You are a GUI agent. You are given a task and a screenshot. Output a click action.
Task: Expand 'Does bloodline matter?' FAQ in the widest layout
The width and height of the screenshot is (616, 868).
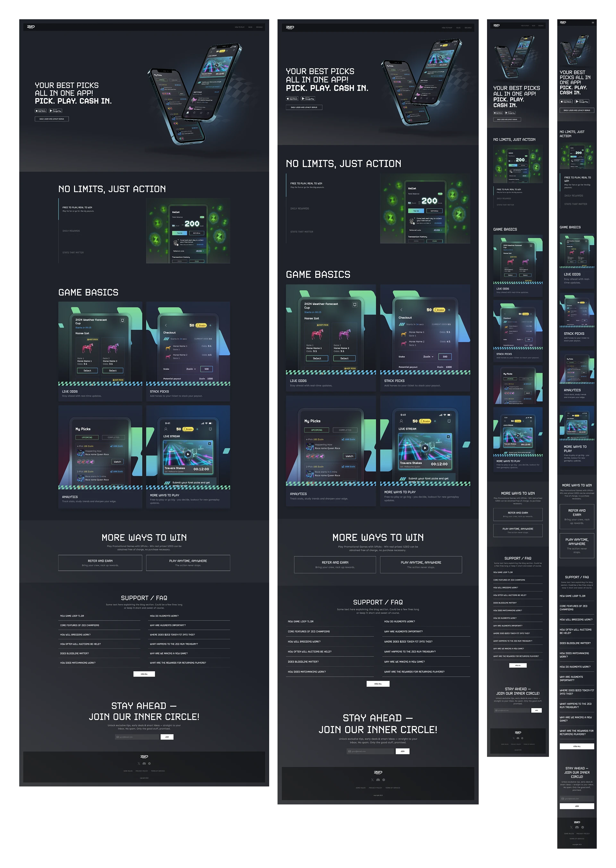pos(74,654)
